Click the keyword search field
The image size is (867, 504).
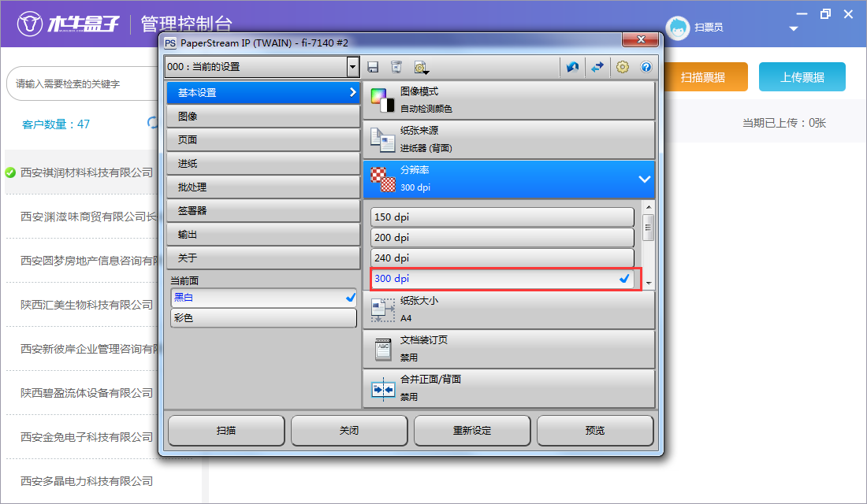(x=83, y=84)
